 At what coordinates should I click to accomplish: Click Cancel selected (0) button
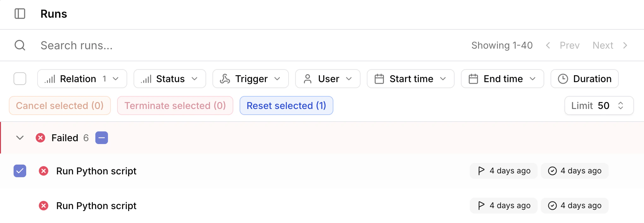[60, 105]
